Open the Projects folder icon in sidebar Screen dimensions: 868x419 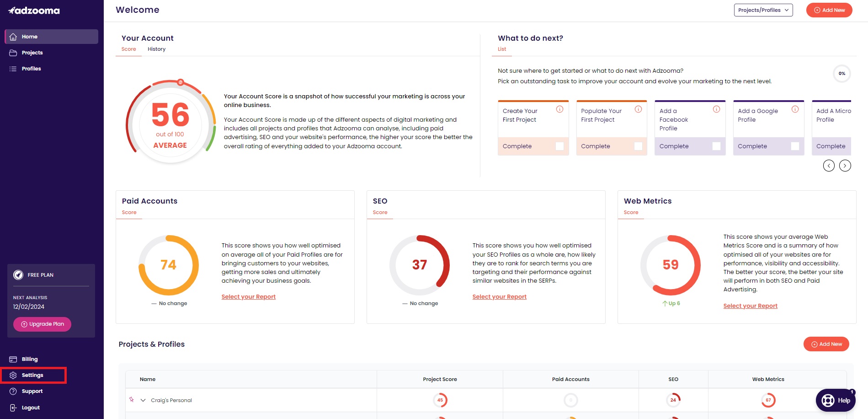[13, 53]
